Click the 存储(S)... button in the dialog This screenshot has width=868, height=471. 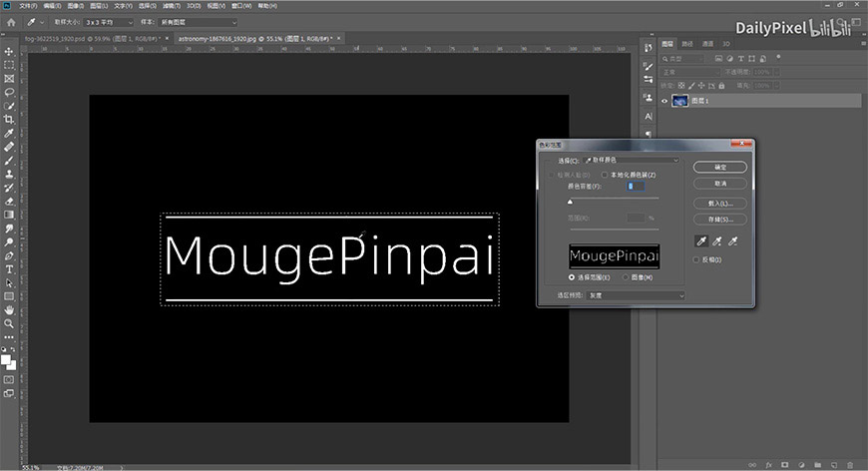(x=719, y=219)
